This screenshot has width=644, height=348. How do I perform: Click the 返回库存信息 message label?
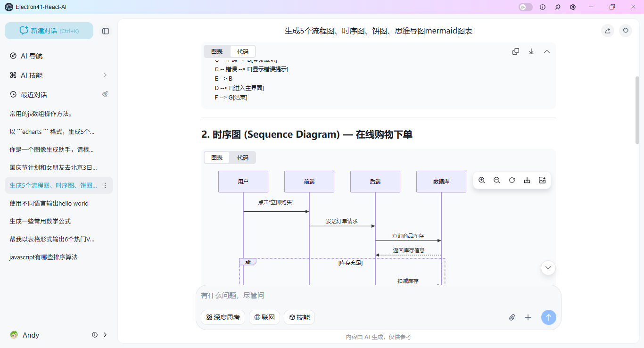click(409, 250)
